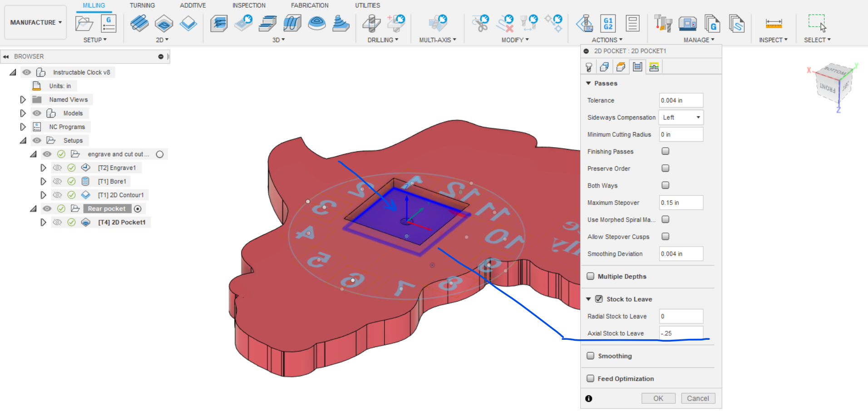Enable Use Morphed Spiral Machining checkbox
868x412 pixels.
click(666, 219)
